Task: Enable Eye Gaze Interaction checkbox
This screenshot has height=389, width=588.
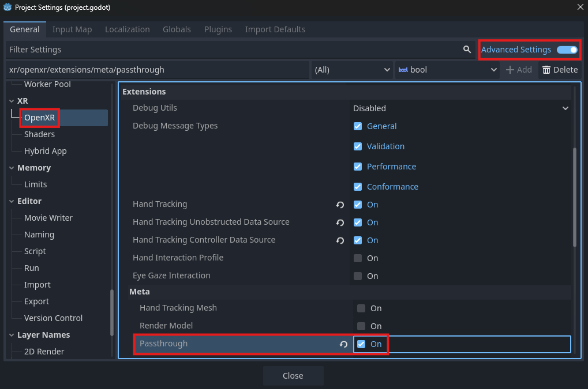Action: pyautogui.click(x=358, y=276)
